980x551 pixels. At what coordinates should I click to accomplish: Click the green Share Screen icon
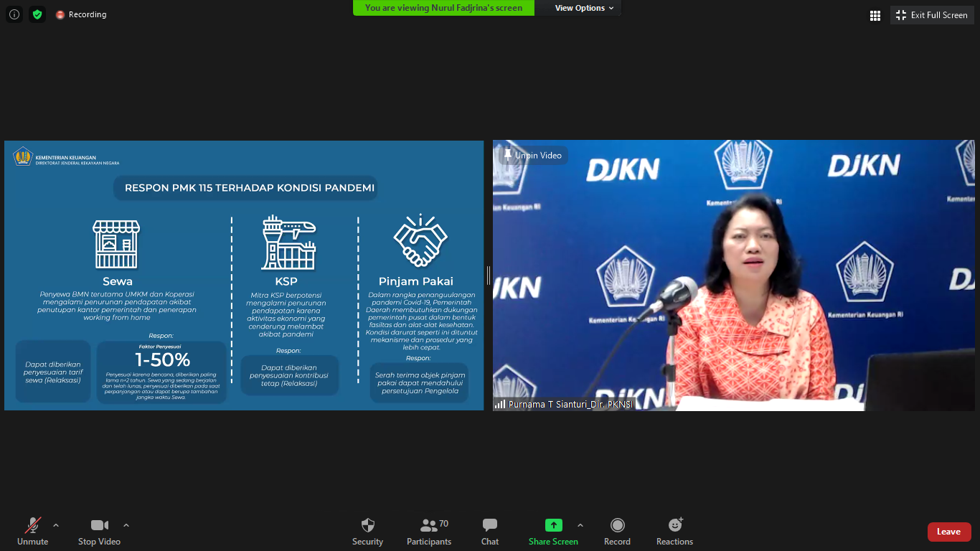pos(553,525)
